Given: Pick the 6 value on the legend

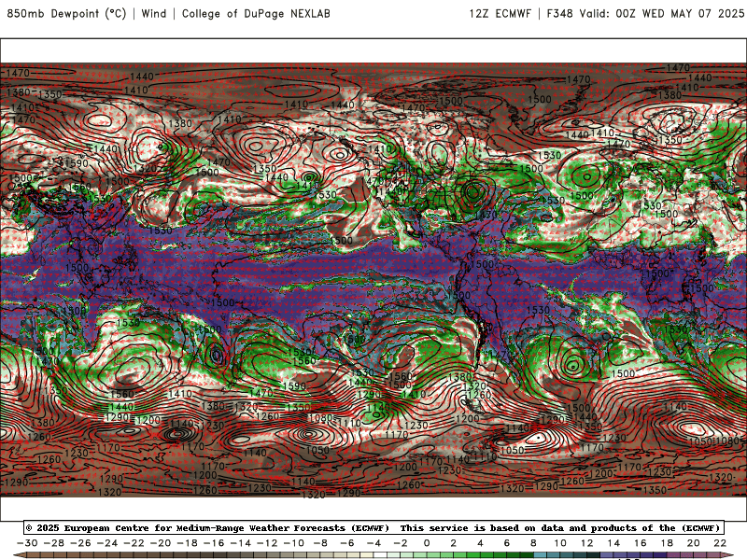Looking at the screenshot, I should pos(506,543).
